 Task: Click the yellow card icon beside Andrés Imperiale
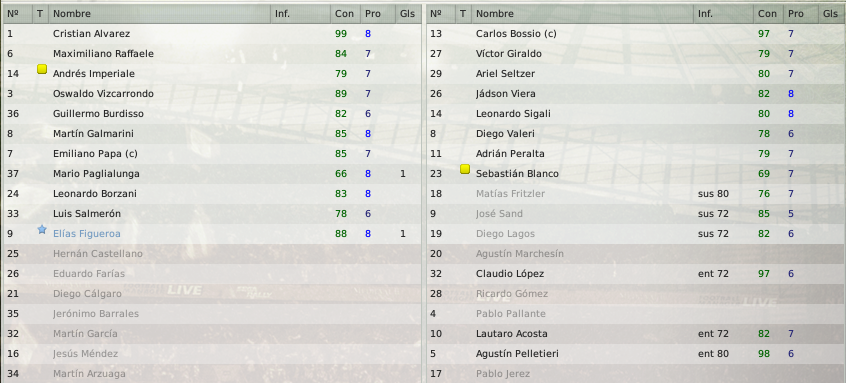click(x=42, y=69)
